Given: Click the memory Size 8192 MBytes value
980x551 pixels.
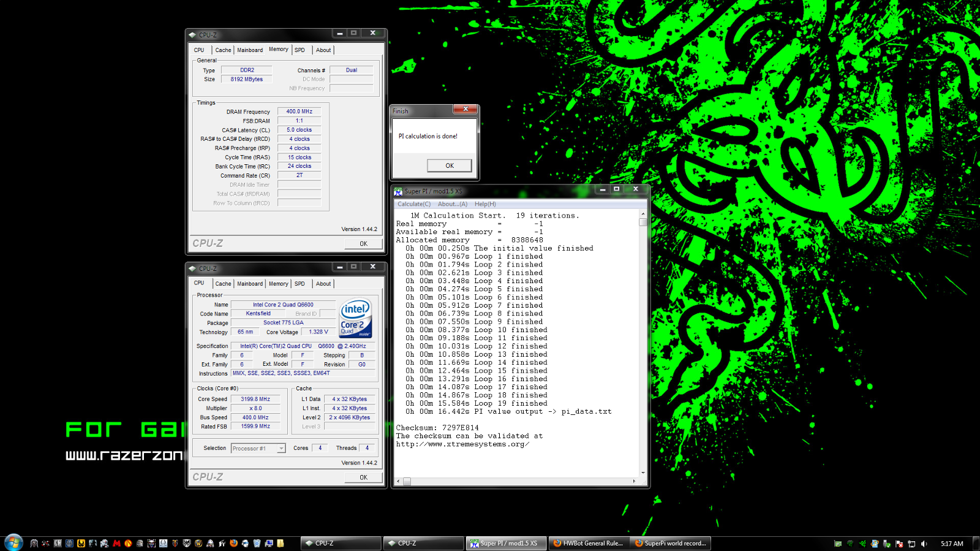Looking at the screenshot, I should click(246, 79).
